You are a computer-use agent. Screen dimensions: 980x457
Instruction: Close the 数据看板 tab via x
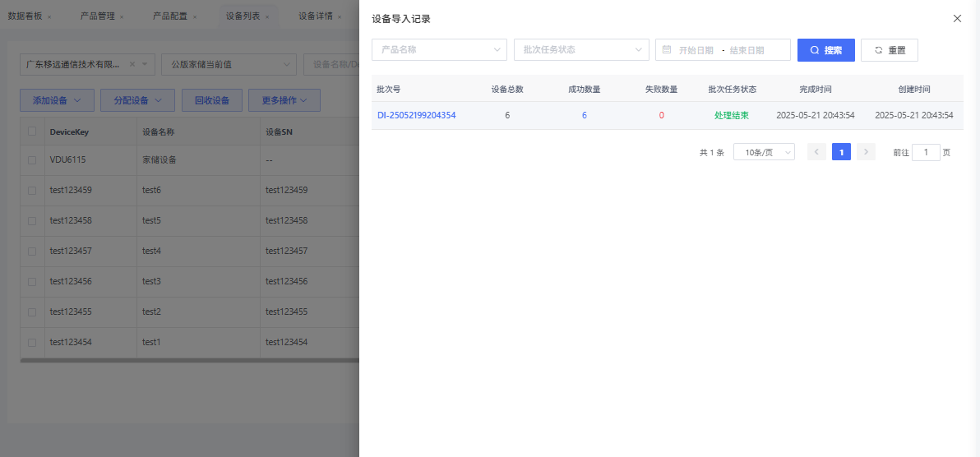(49, 16)
